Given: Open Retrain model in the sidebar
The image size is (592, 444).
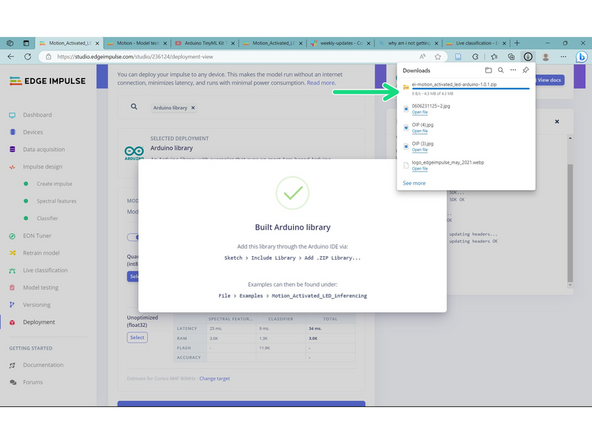Looking at the screenshot, I should coord(41,253).
